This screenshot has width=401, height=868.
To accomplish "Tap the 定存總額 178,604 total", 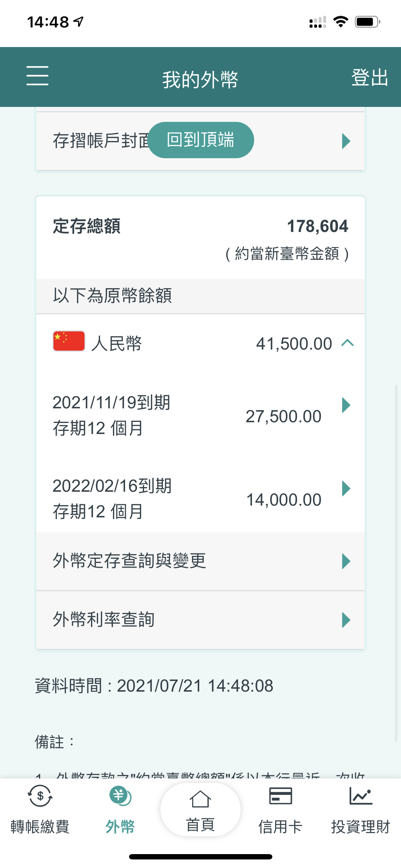I will coord(317,226).
